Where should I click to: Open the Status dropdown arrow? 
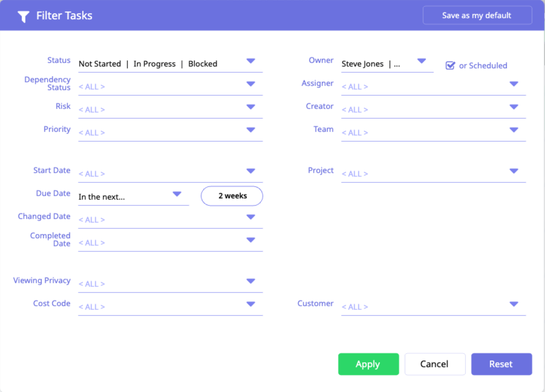click(251, 61)
